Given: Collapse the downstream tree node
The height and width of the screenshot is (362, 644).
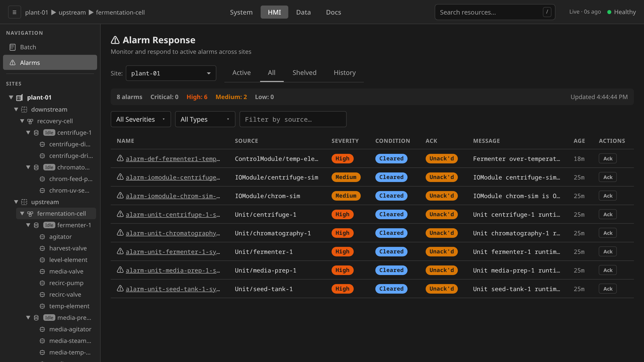Looking at the screenshot, I should [16, 109].
